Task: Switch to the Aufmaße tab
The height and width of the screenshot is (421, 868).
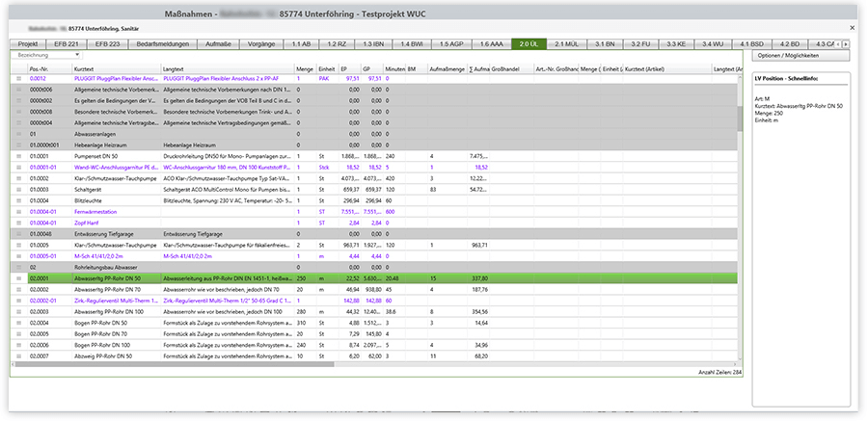Action: 217,44
